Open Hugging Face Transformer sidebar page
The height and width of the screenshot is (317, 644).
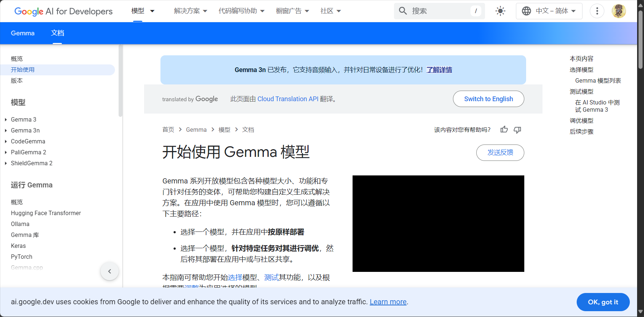tap(46, 213)
